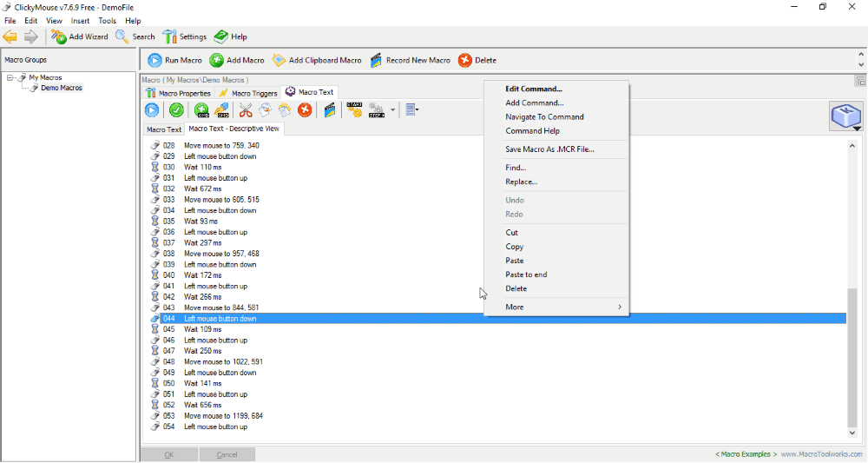Select Demo Macros in the macro tree
868x463 pixels.
[61, 88]
